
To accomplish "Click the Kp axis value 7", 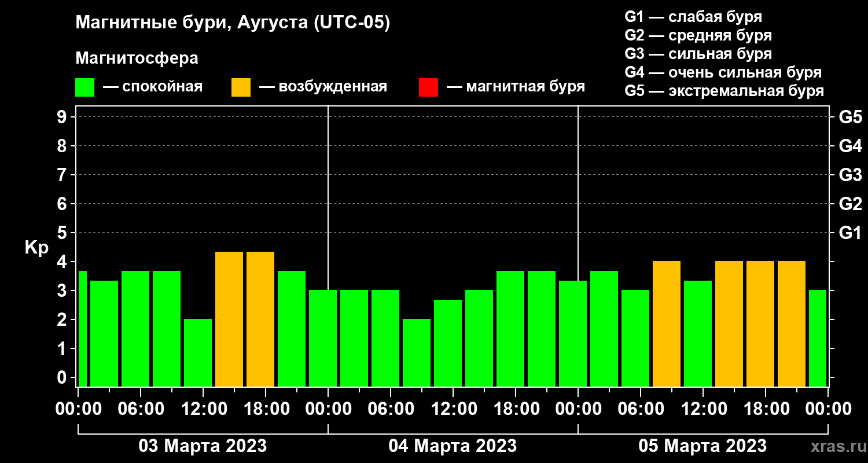I will coord(63,175).
